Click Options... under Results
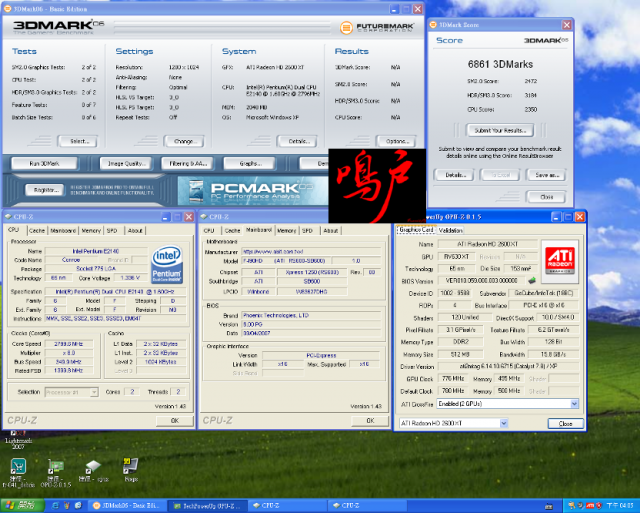The width and height of the screenshot is (640, 513). (396, 141)
